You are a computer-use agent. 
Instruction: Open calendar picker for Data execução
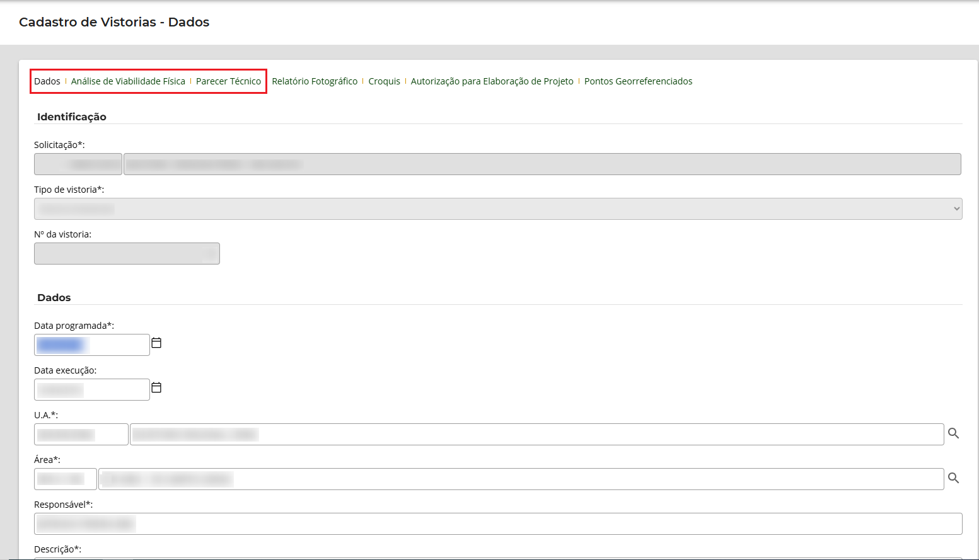(x=156, y=388)
